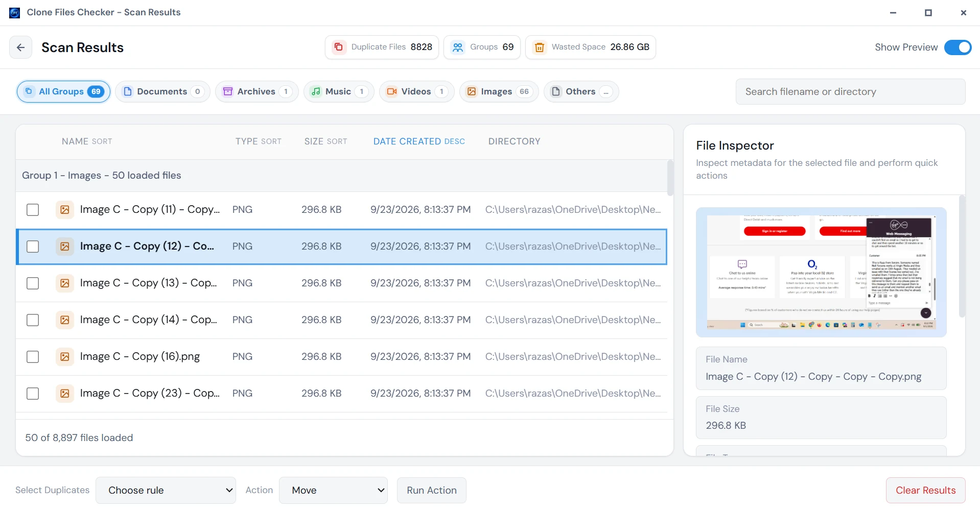
Task: Sort by Date Created column
Action: pos(419,141)
